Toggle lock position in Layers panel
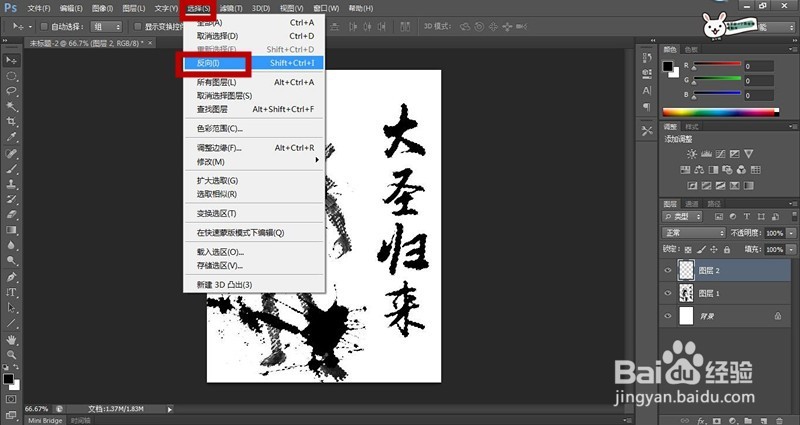The height and width of the screenshot is (425, 800). pos(714,249)
